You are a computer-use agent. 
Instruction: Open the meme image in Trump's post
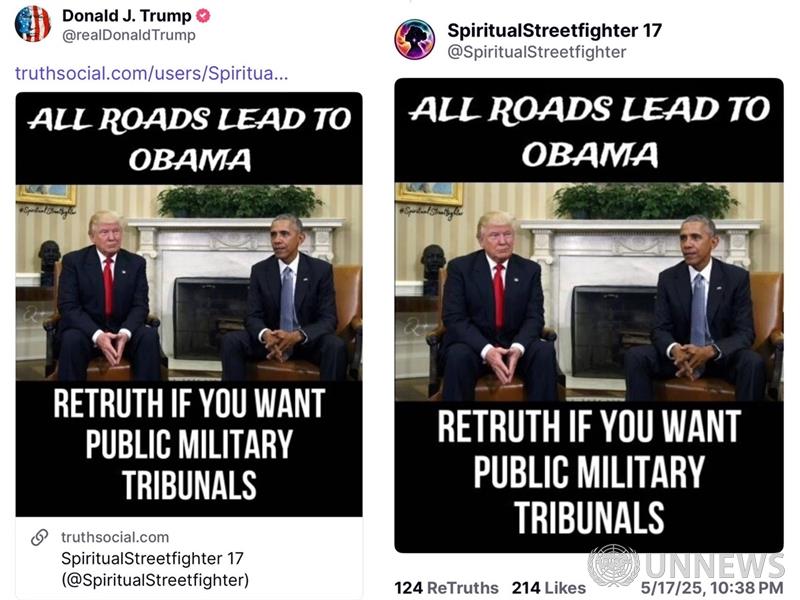(x=189, y=305)
